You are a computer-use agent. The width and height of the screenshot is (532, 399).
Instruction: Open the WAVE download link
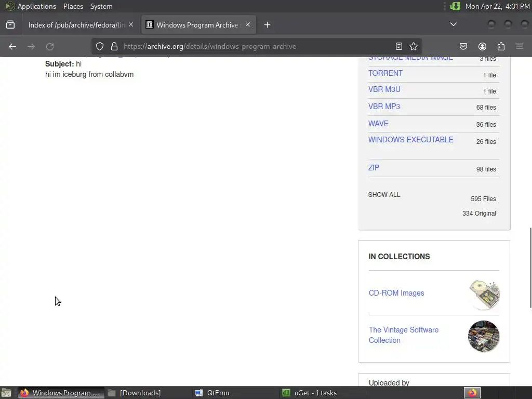pyautogui.click(x=378, y=124)
